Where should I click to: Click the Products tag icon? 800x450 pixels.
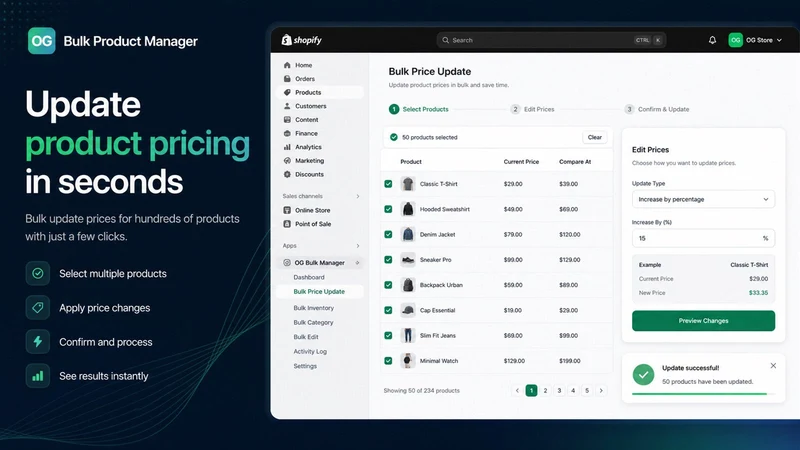(x=287, y=92)
